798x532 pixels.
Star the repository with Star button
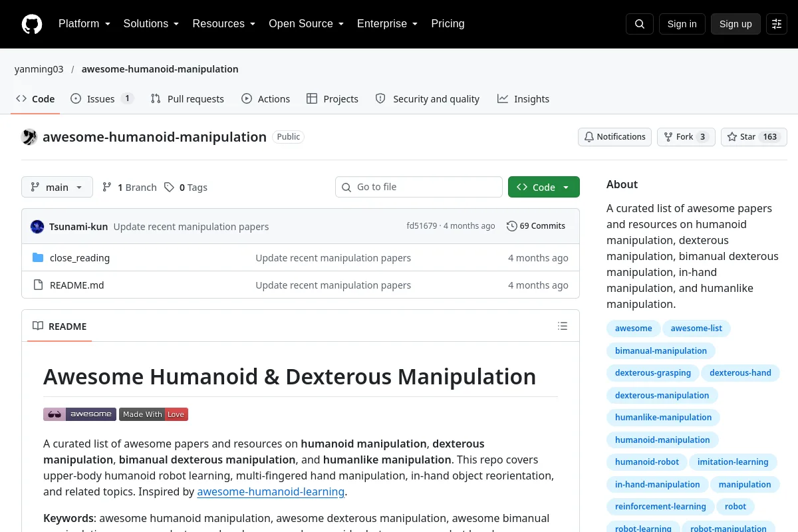pyautogui.click(x=754, y=137)
